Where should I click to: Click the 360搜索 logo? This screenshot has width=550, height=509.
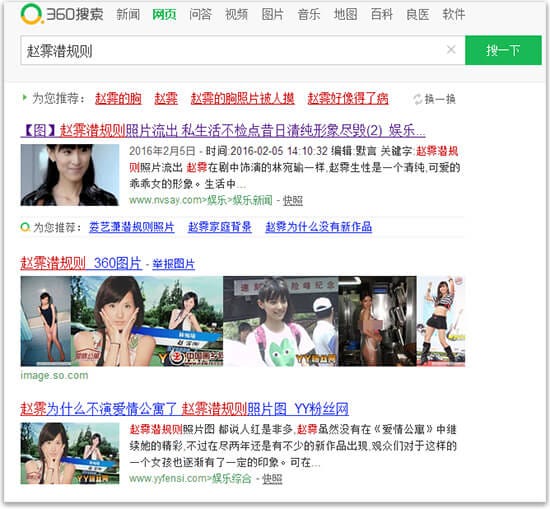click(62, 14)
